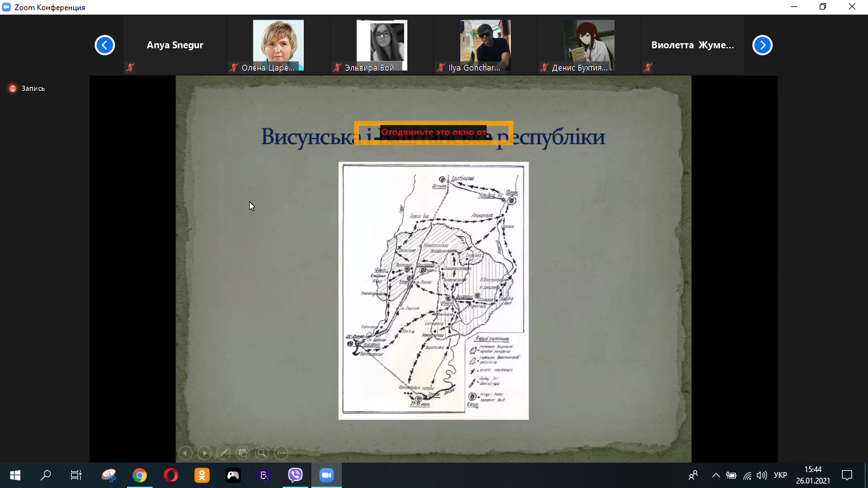Viewport: 868px width, 488px height.
Task: Click the historical map image on slide
Action: [x=433, y=290]
